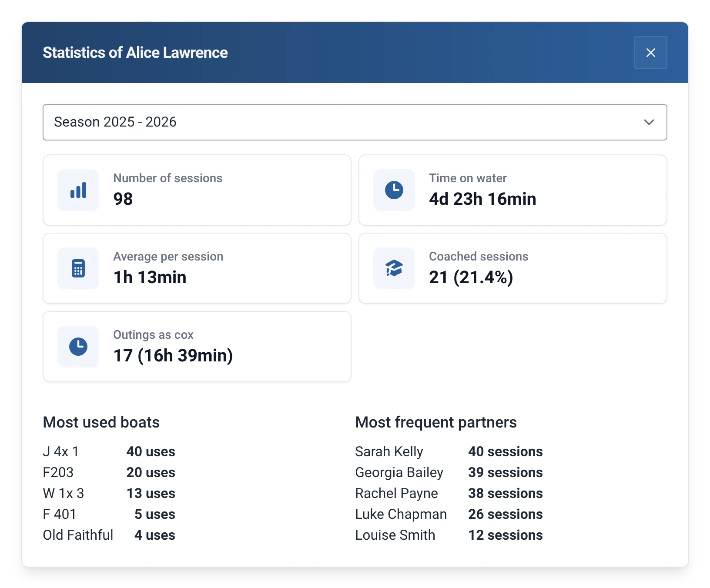Viewport: 710px width, 588px height.
Task: Select the 1h 13min average value
Action: pos(150,277)
